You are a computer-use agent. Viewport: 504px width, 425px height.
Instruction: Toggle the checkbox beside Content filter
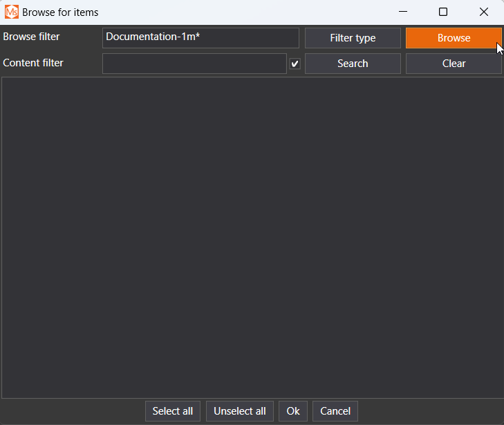[295, 64]
